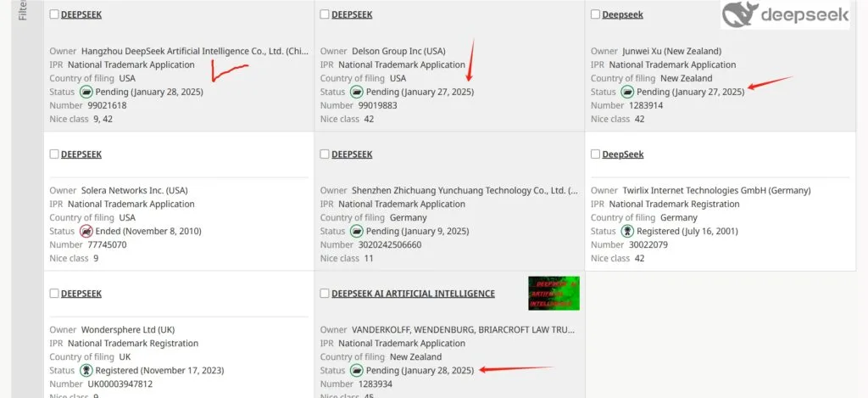Click status text Registered (November 17, 2023)
Screen dimensions: 868x398
(160, 370)
